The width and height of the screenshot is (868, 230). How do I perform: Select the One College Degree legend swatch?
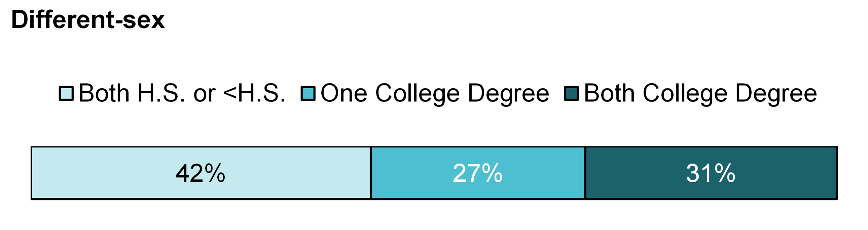click(308, 93)
